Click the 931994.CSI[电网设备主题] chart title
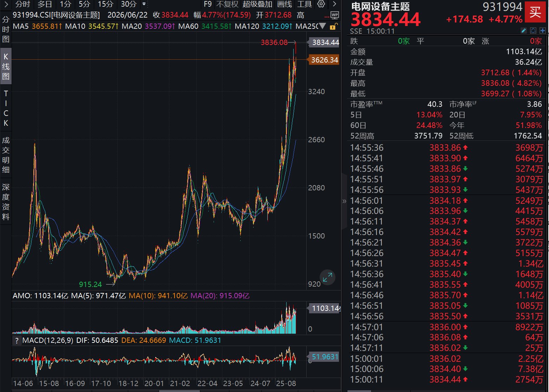Viewport: 549px width, 392px height. 56,15
